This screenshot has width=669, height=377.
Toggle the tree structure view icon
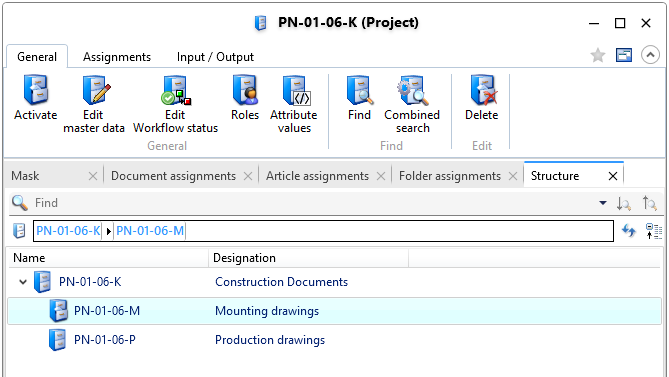point(653,231)
